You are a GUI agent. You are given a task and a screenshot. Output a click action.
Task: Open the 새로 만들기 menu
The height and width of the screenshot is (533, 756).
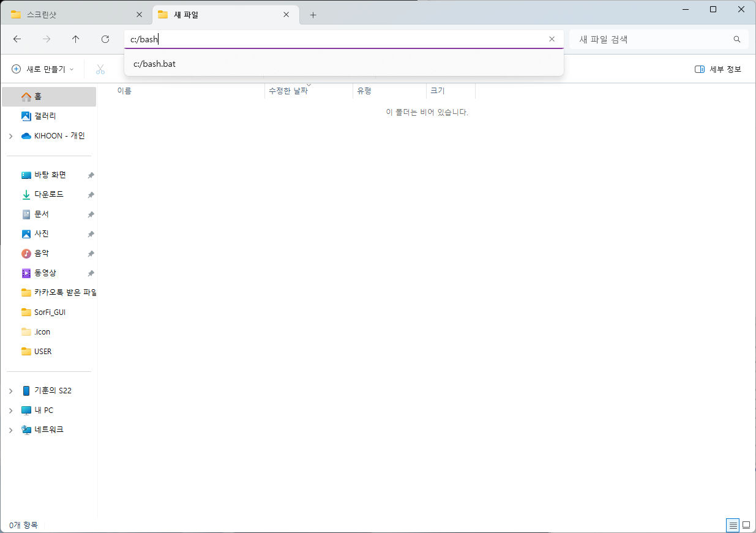coord(43,69)
